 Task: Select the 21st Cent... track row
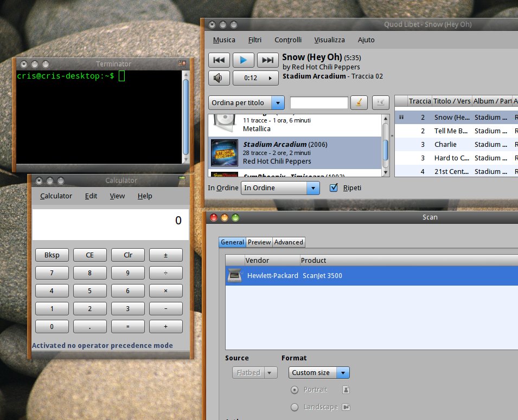pyautogui.click(x=457, y=171)
